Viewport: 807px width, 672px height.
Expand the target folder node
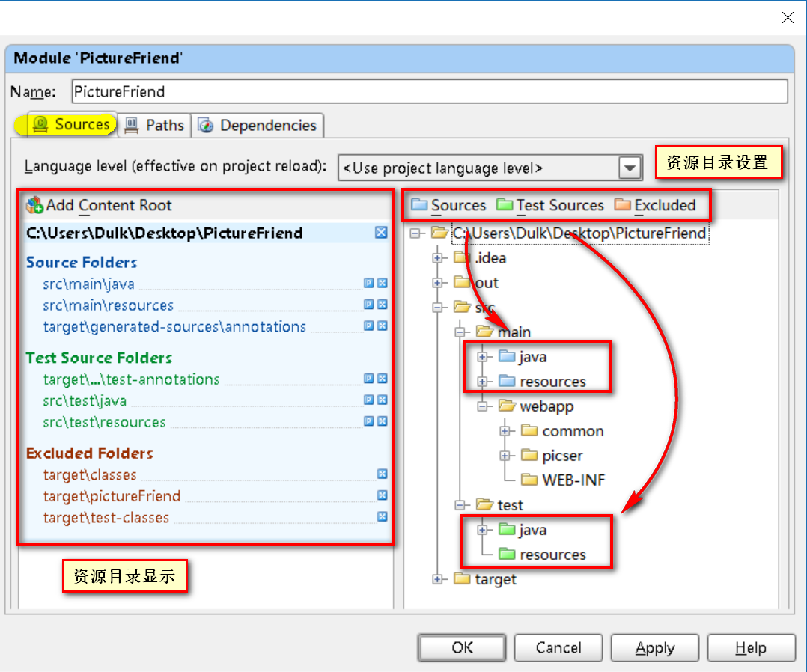tap(437, 579)
